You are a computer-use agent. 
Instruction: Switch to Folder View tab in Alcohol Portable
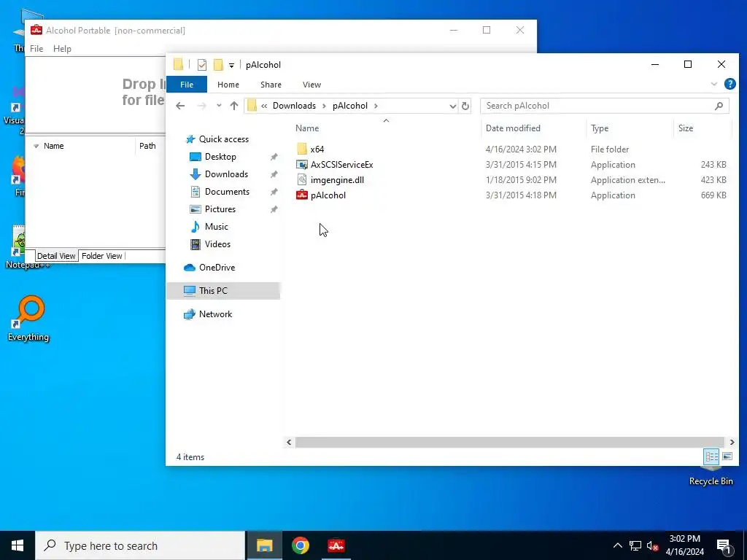point(102,256)
